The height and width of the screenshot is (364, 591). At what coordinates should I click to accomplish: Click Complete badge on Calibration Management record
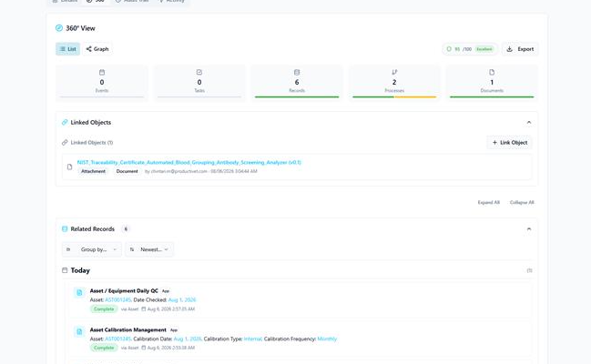[104, 348]
